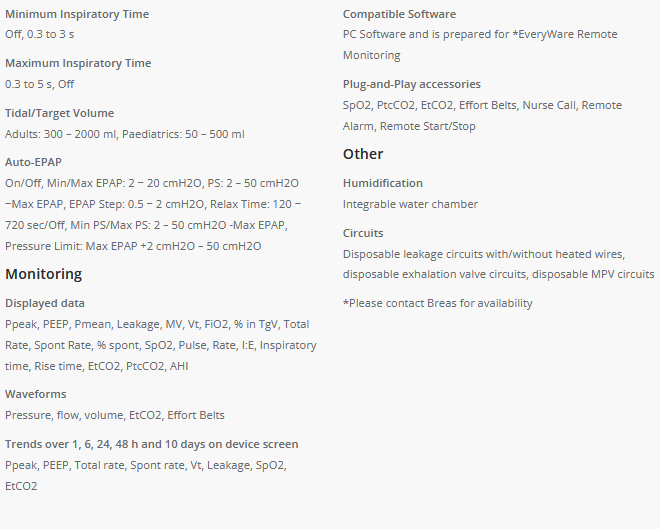The height and width of the screenshot is (529, 660).
Task: Click the Displayed data subheading
Action: (x=45, y=303)
